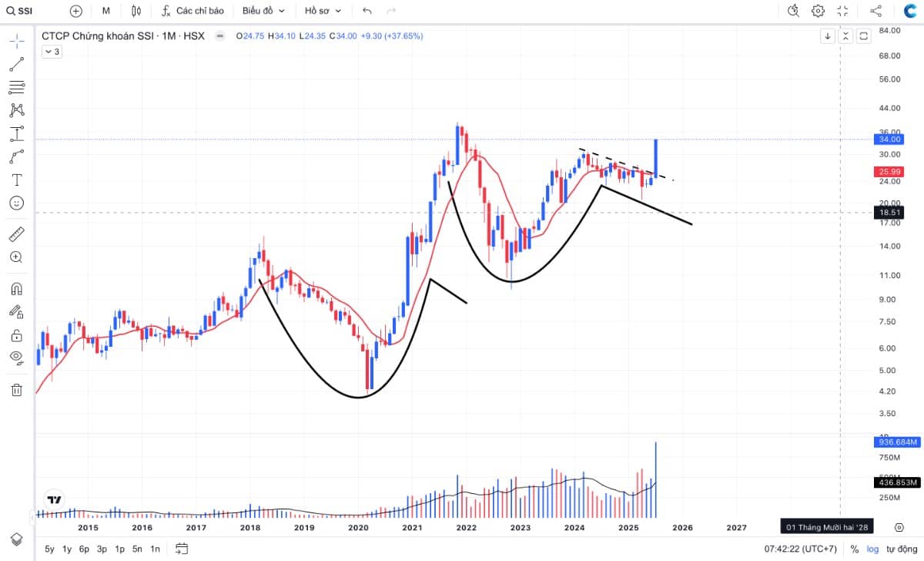Activate the zoom in tool
Viewport: 924px width, 561px height.
[16, 257]
